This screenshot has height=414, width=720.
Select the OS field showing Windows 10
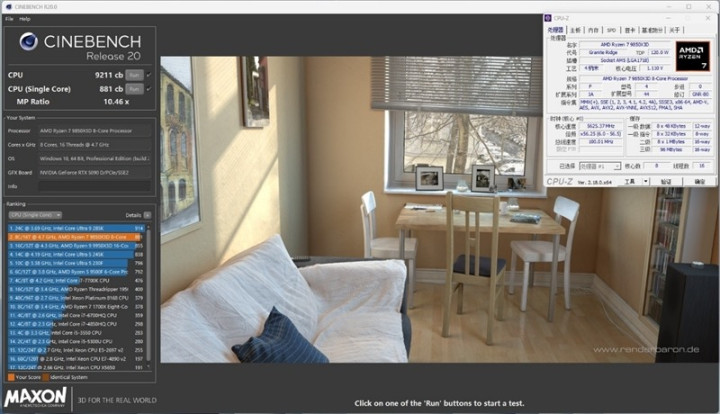click(x=95, y=158)
